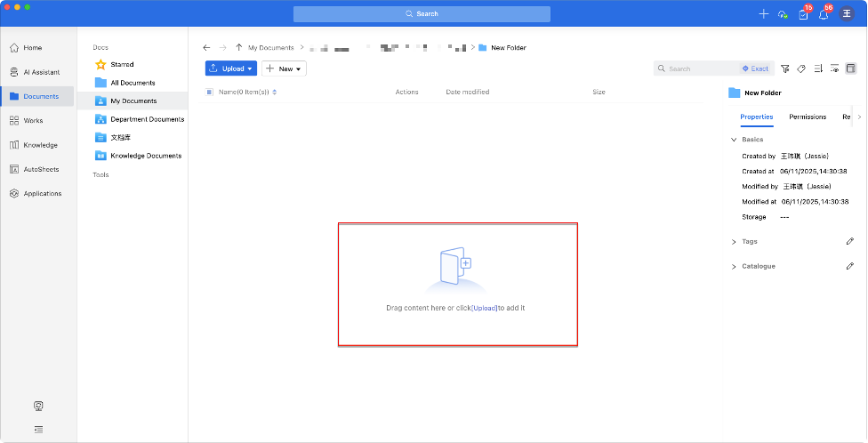Click the pencil icon next to Tags

[x=849, y=241]
